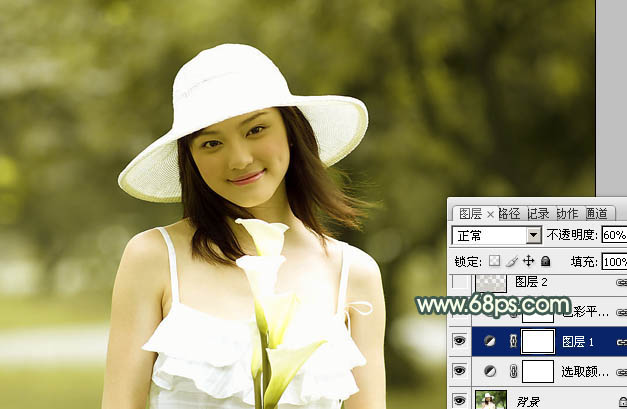This screenshot has height=409, width=627.
Task: Hide the 背景 background layer
Action: (x=460, y=400)
